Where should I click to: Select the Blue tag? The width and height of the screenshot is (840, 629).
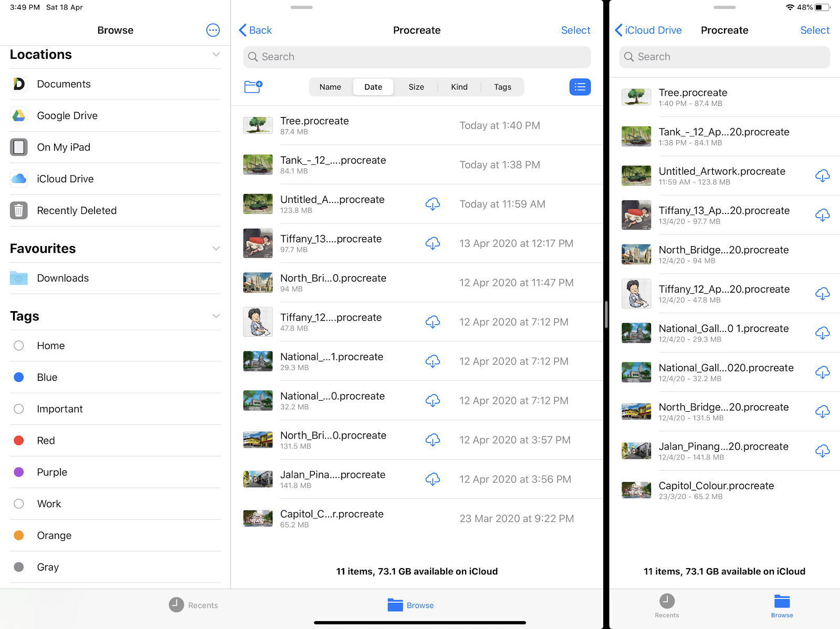(115, 377)
